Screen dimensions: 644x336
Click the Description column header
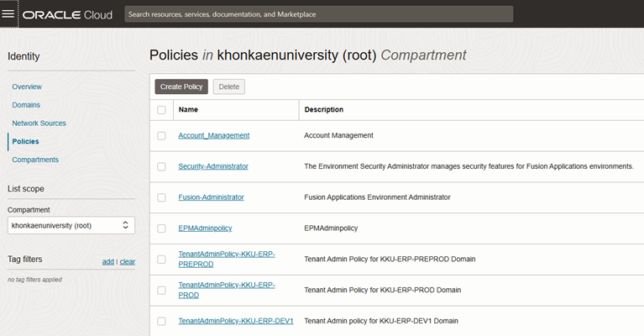tap(323, 110)
